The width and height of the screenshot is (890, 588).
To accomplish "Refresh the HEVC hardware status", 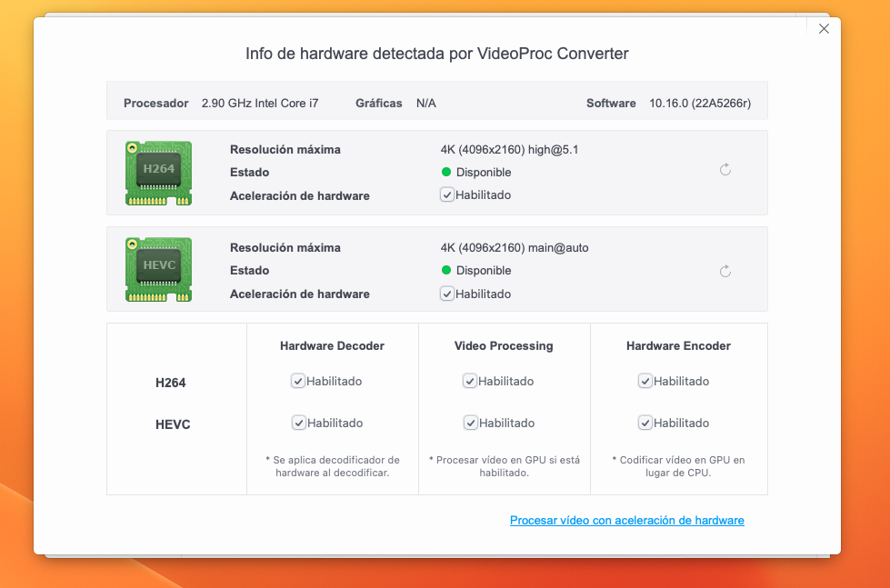I will pyautogui.click(x=725, y=271).
